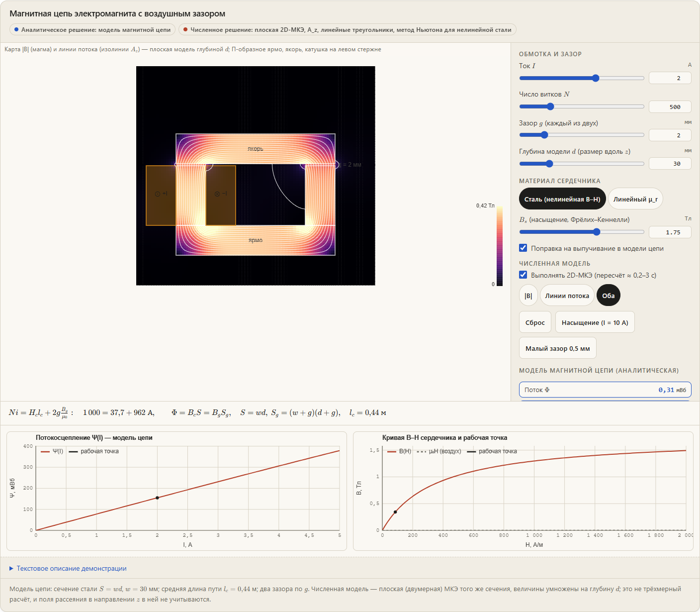
Task: Click the −I coil symbol on right winding
Action: (x=220, y=194)
